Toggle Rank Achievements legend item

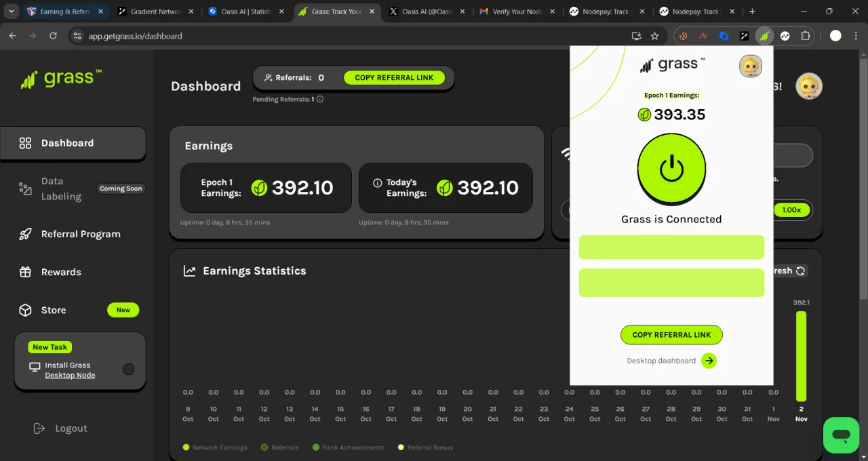tap(348, 447)
